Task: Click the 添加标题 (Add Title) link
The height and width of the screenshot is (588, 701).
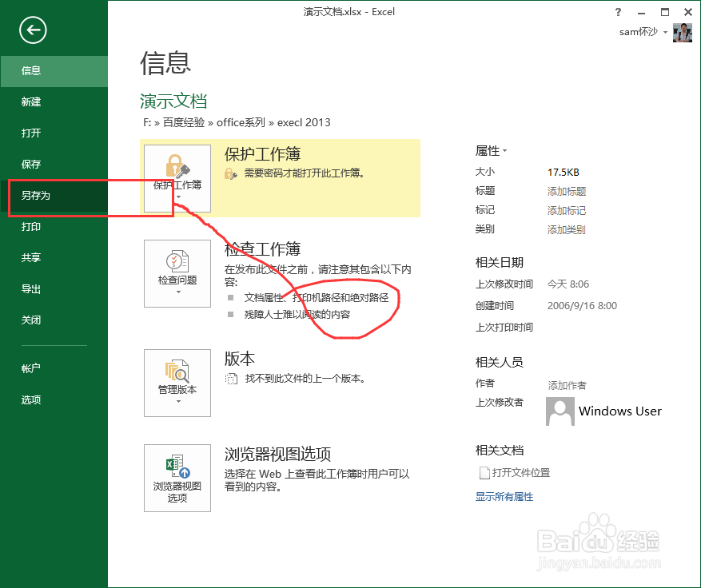Action: tap(566, 191)
